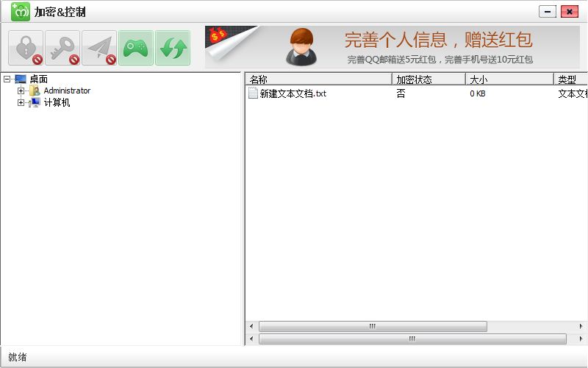
Task: Click the user avatar in banner
Action: tap(301, 47)
